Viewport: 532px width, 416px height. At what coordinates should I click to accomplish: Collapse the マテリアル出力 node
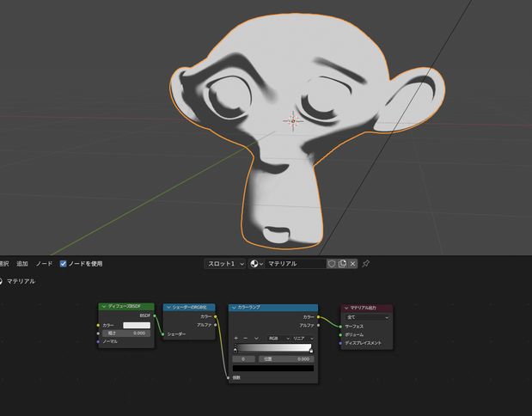point(346,308)
